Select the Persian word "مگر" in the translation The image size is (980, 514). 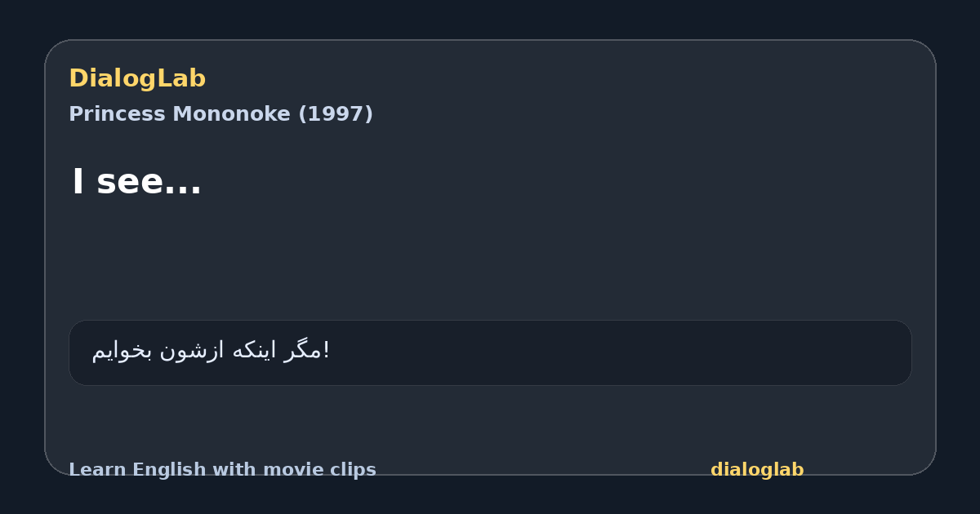303,351
